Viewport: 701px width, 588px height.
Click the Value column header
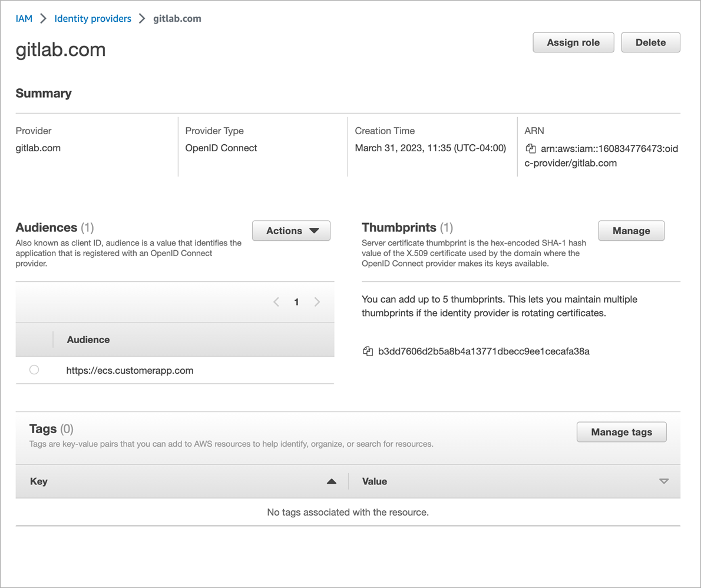pos(375,481)
